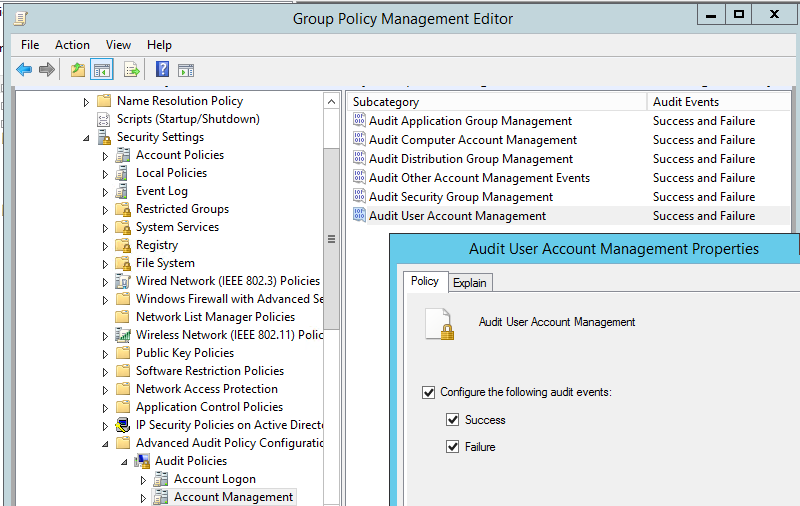Click the Audit Distribution Group Management icon

pyautogui.click(x=360, y=159)
